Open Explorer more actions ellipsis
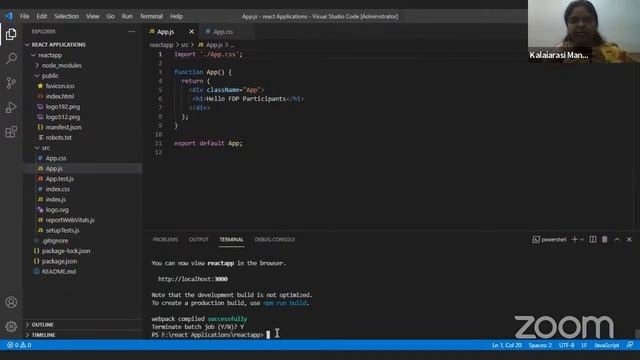The height and width of the screenshot is (360, 640). [x=131, y=31]
